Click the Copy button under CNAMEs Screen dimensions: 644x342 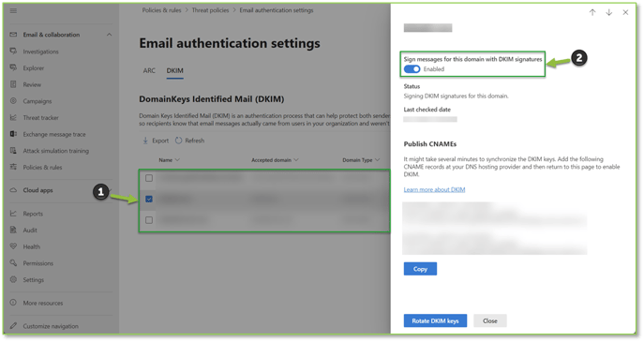pos(420,269)
